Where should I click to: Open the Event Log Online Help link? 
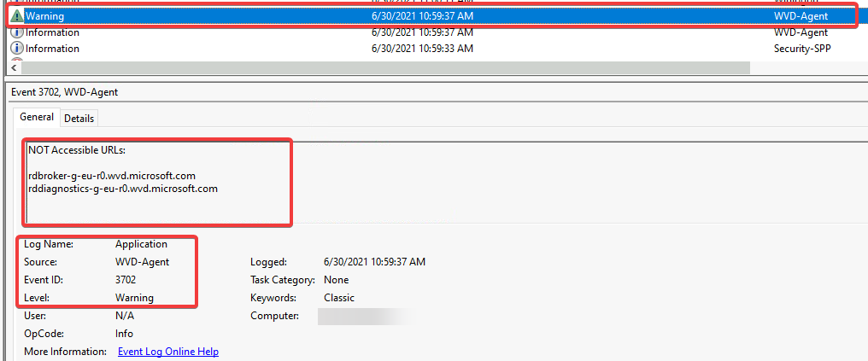click(x=167, y=352)
